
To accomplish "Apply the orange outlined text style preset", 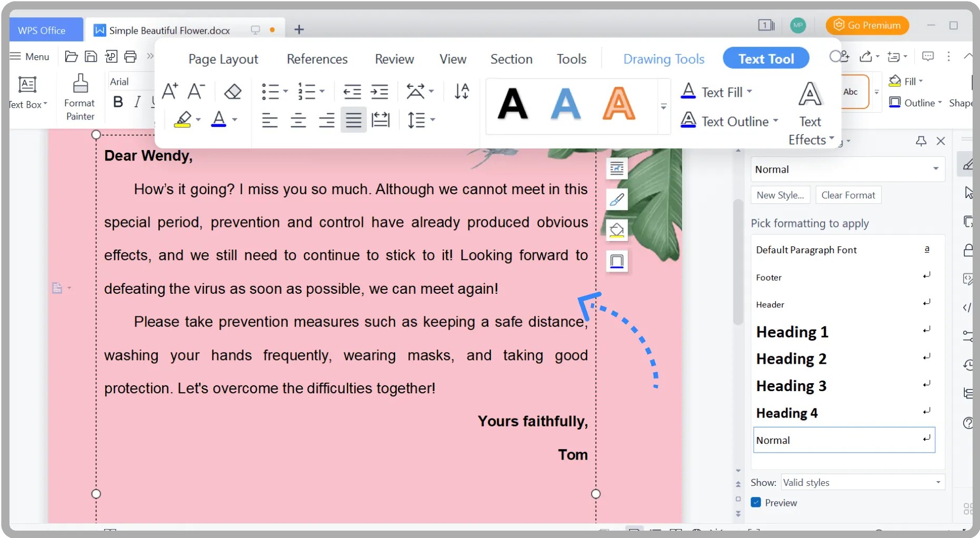I will point(618,104).
